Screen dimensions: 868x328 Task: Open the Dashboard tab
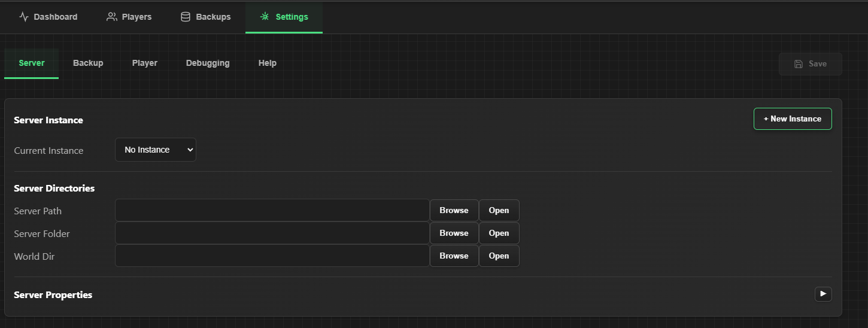[48, 17]
